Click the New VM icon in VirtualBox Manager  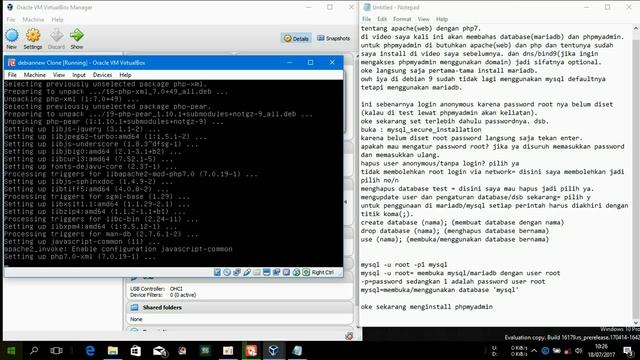pyautogui.click(x=11, y=36)
